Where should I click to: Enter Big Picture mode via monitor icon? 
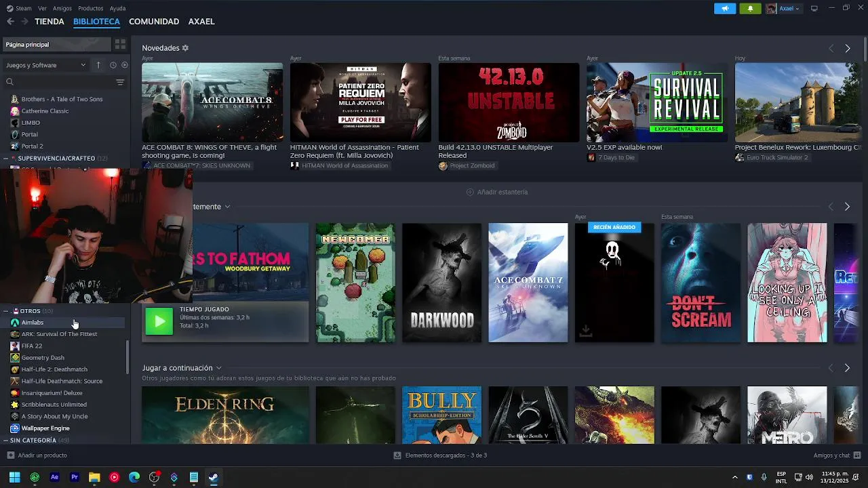(814, 8)
